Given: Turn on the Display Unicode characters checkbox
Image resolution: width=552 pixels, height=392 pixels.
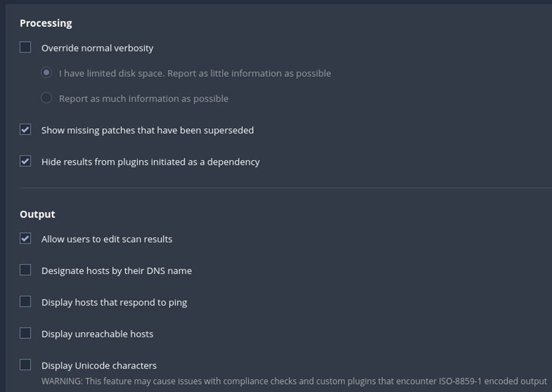Looking at the screenshot, I should pos(26,364).
